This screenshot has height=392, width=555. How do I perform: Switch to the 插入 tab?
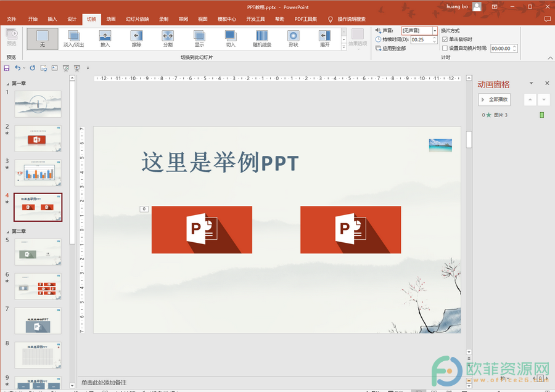coord(52,19)
